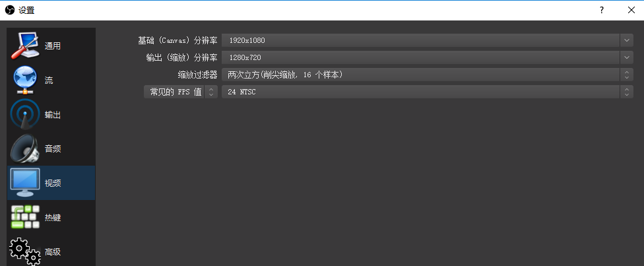
Task: Open the 24 NTSC FPS value arrows
Action: (x=626, y=92)
